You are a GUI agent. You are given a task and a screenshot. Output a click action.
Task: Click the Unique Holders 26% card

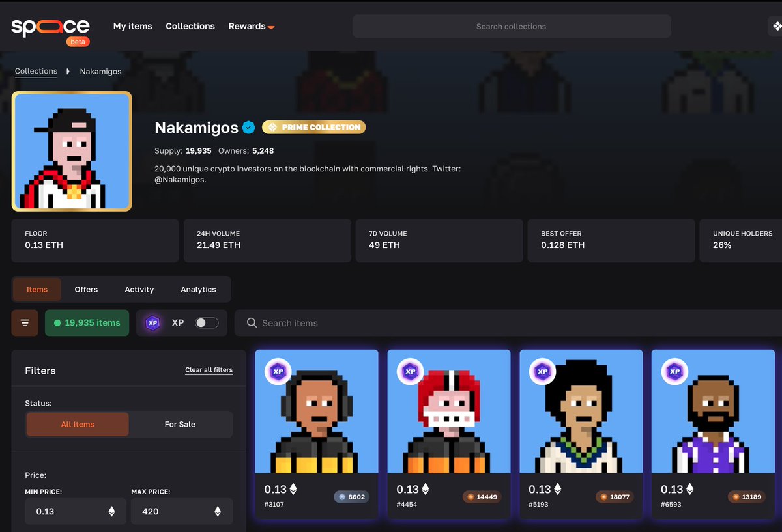pyautogui.click(x=741, y=240)
